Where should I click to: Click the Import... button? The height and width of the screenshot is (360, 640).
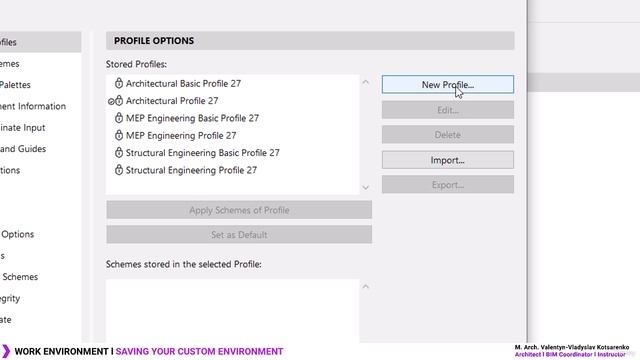pyautogui.click(x=448, y=160)
